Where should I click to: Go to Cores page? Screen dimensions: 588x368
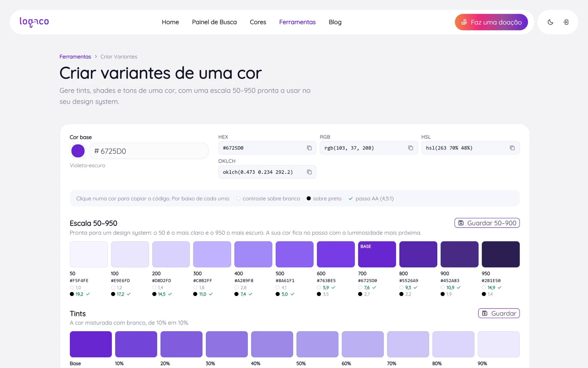[258, 22]
